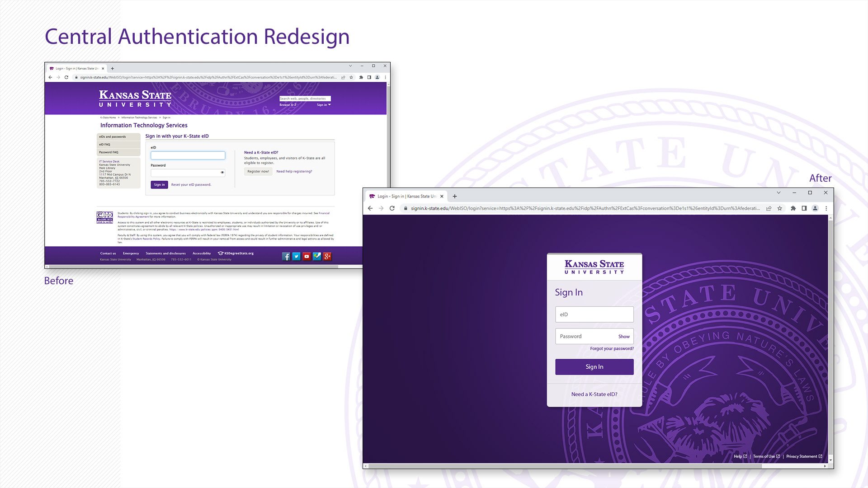Bookmark the page with star in After browser

[780, 208]
